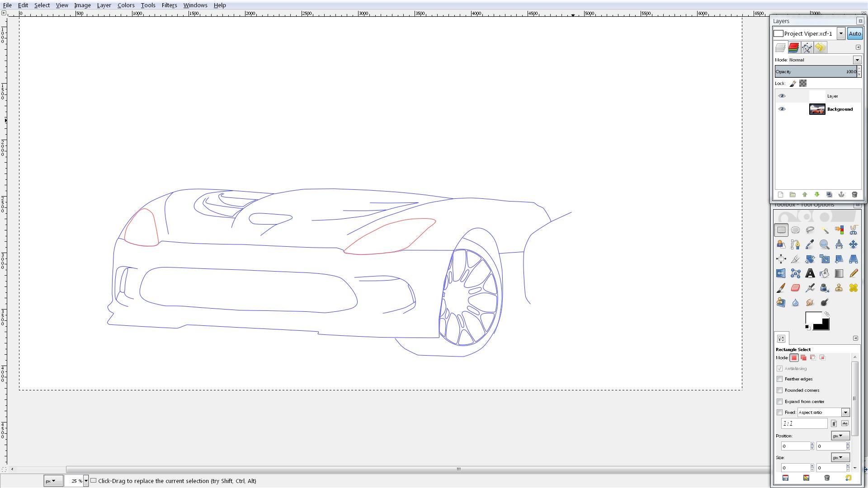Select the Color Picker eyedropper tool

[x=810, y=244]
